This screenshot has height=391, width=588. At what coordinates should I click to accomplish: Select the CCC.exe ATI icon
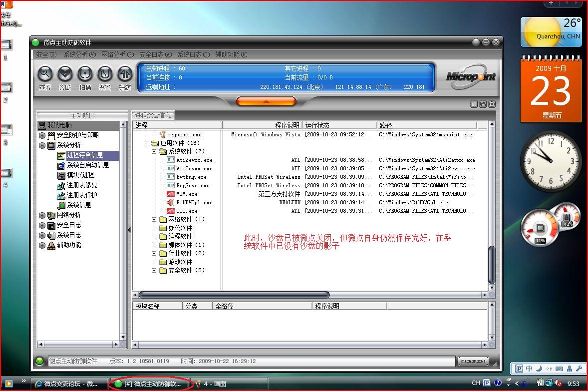(x=171, y=211)
